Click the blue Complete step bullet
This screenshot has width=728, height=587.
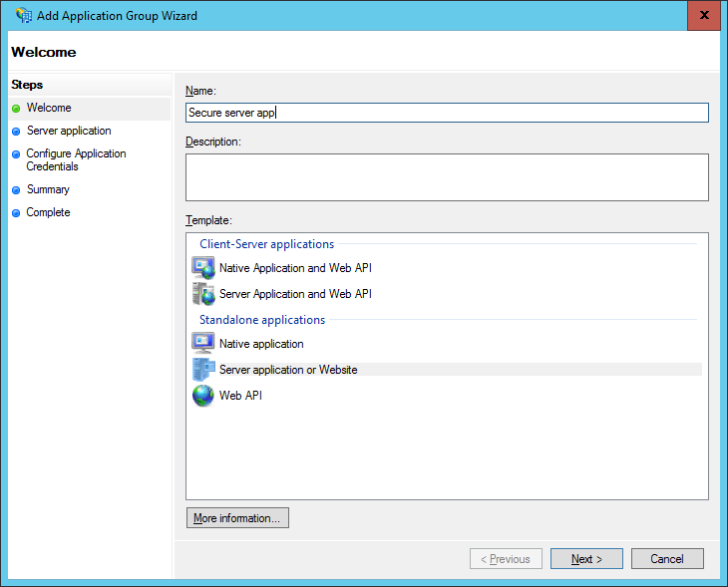16,213
